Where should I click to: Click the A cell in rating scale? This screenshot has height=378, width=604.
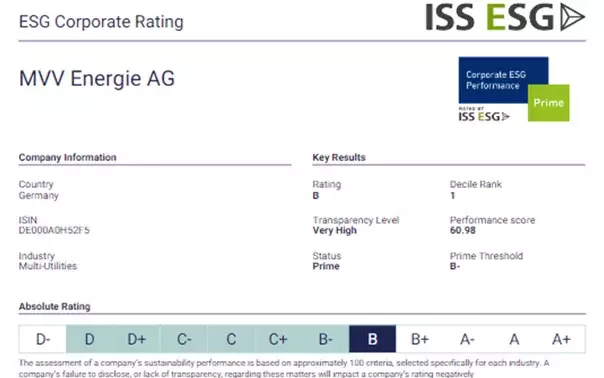[514, 339]
